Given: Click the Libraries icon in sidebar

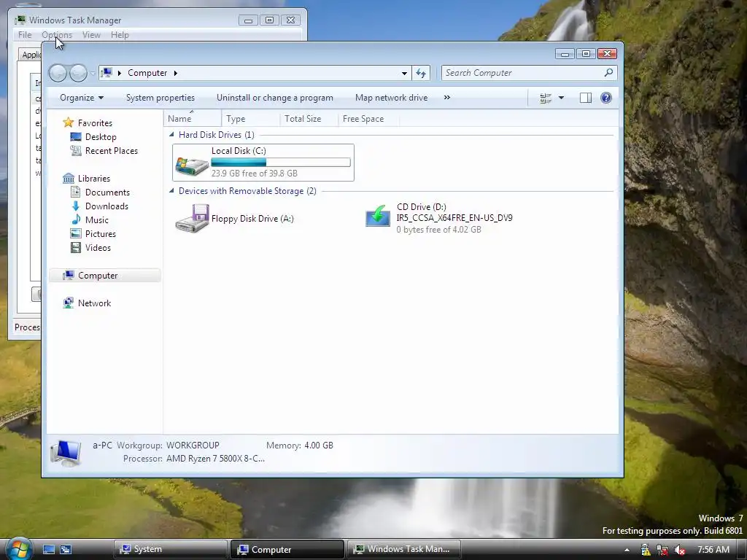Looking at the screenshot, I should point(69,179).
